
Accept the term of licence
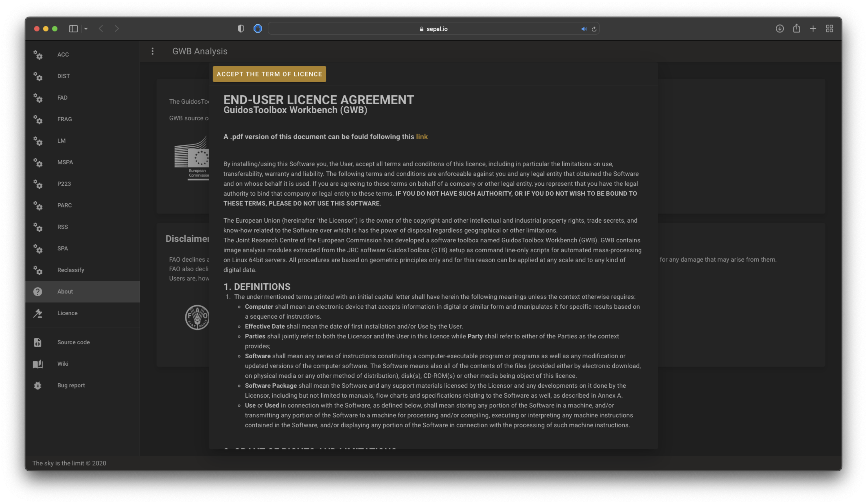269,74
